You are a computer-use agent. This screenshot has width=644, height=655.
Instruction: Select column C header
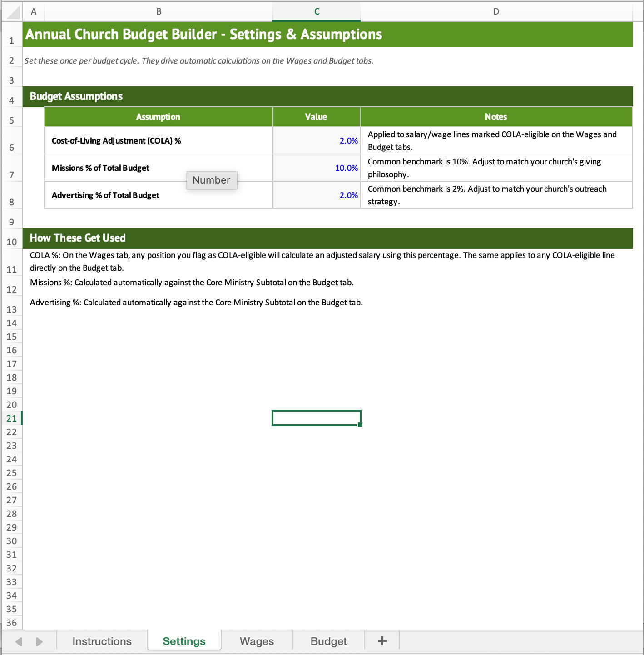(x=317, y=11)
